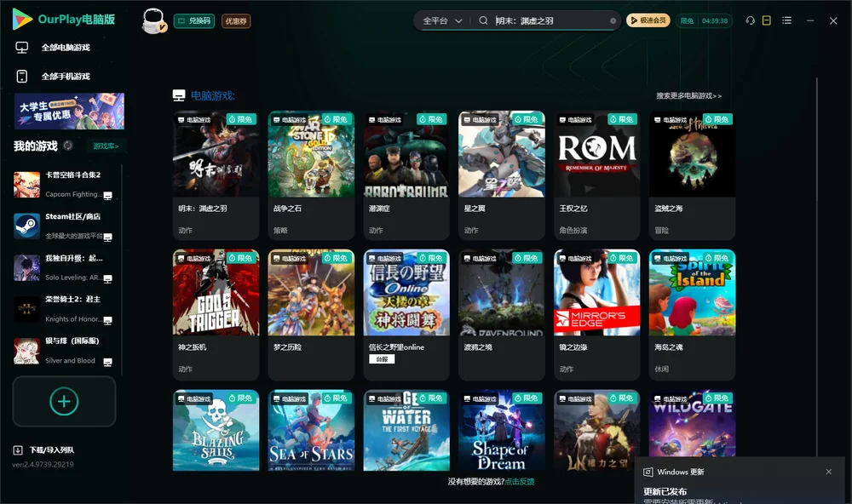Go to 全部电脑游戏 section

(53, 48)
